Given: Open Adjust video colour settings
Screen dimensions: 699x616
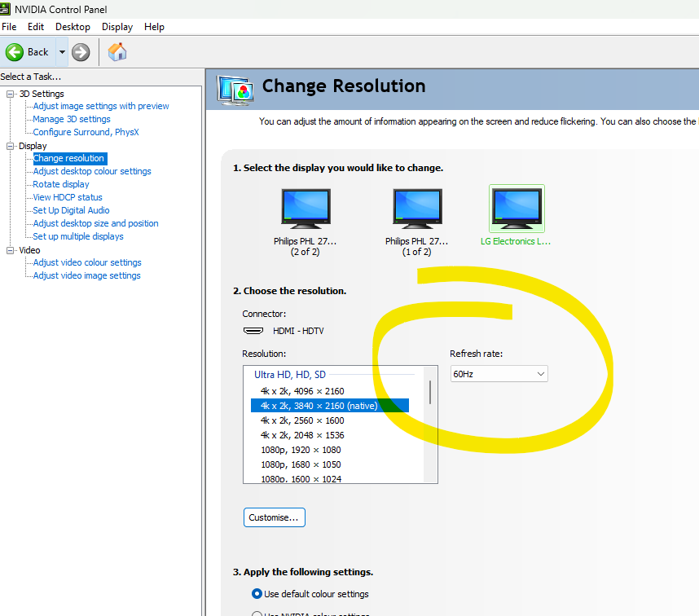Looking at the screenshot, I should coord(87,262).
